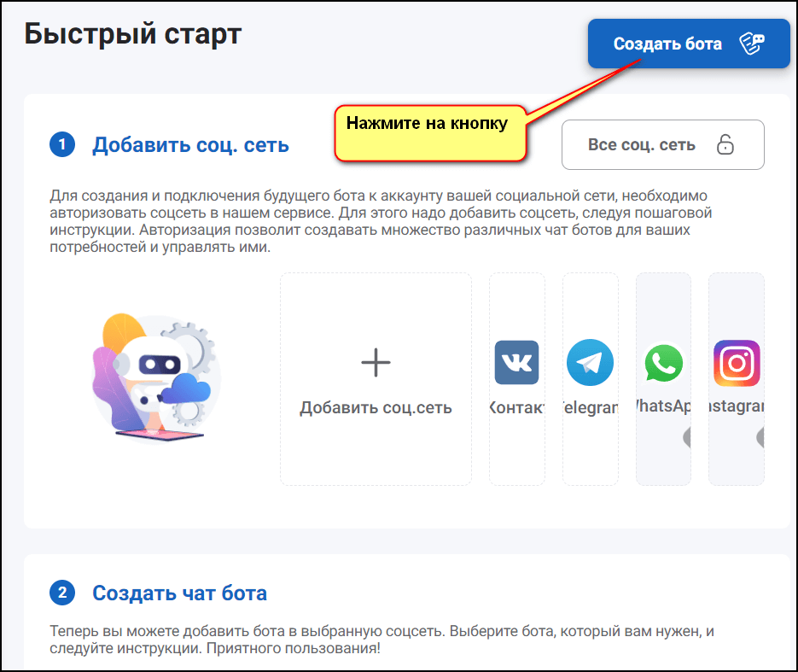Click the step 1 number badge
Image resolution: width=798 pixels, height=672 pixels.
click(x=62, y=145)
